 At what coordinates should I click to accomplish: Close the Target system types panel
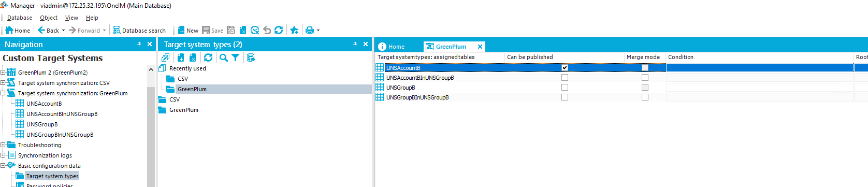coord(366,45)
